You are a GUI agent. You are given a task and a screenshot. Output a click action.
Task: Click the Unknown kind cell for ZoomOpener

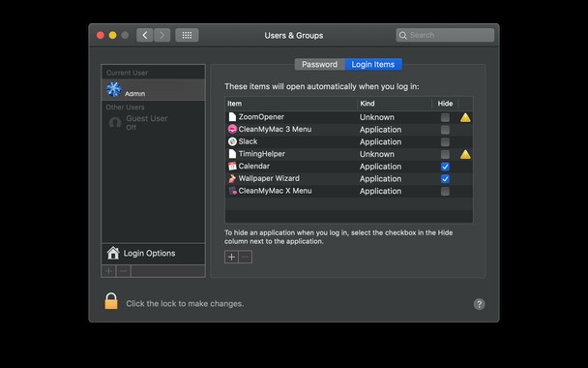pos(377,117)
